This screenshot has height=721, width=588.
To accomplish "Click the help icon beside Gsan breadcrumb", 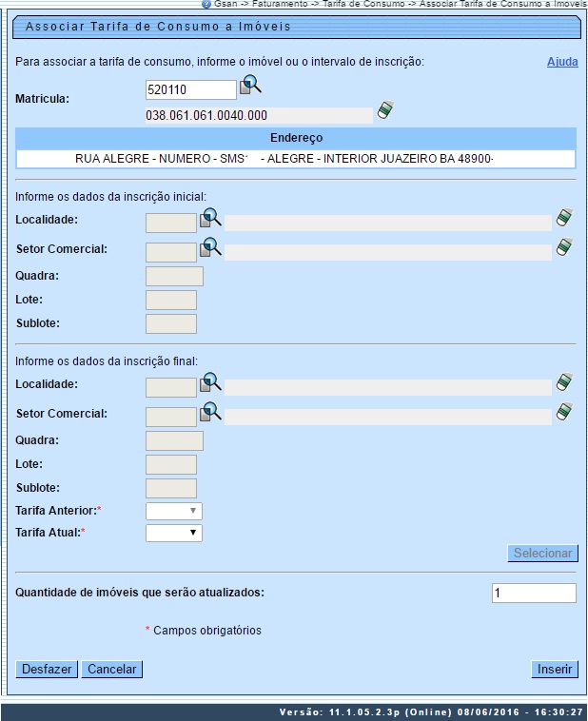I will 206,4.
